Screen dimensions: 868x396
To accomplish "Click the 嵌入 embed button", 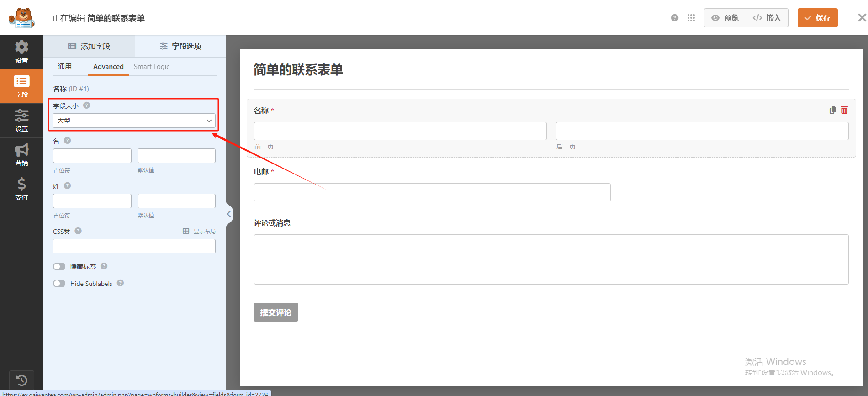I will (767, 18).
